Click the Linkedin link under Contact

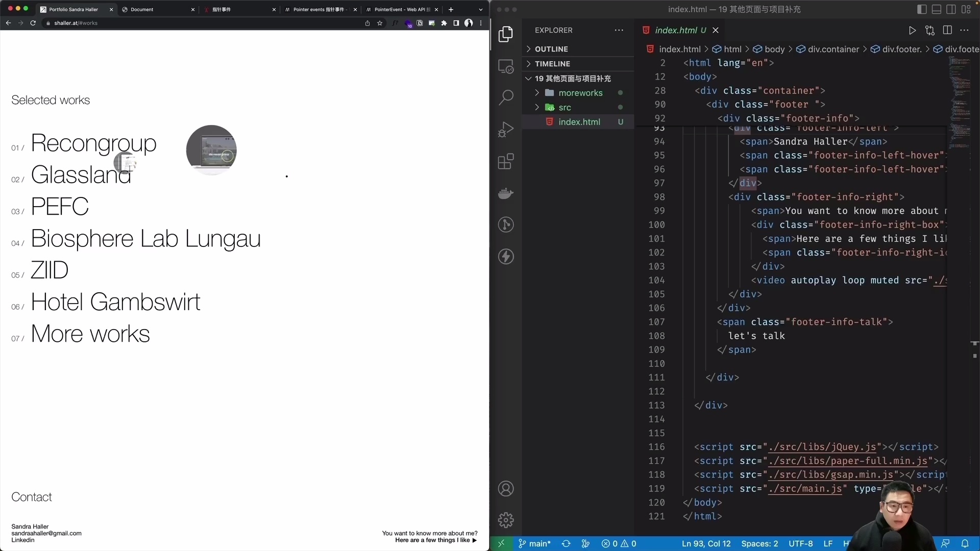[22, 540]
